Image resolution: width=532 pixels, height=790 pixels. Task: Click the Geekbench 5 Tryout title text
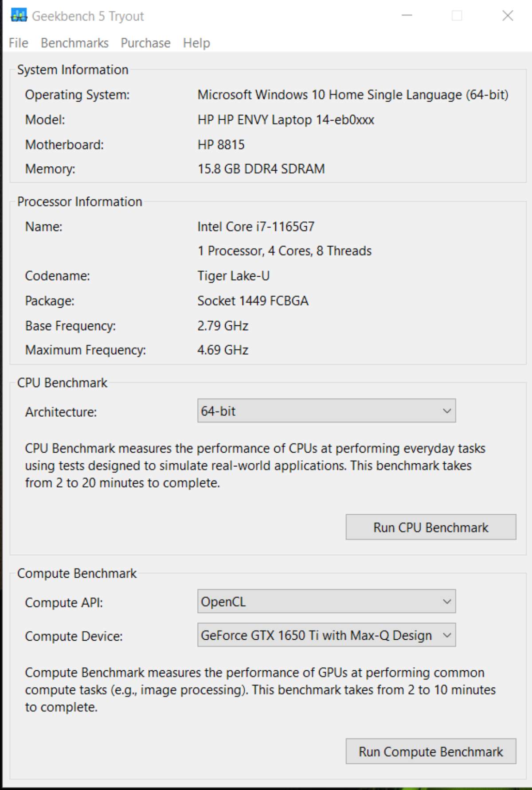point(88,16)
